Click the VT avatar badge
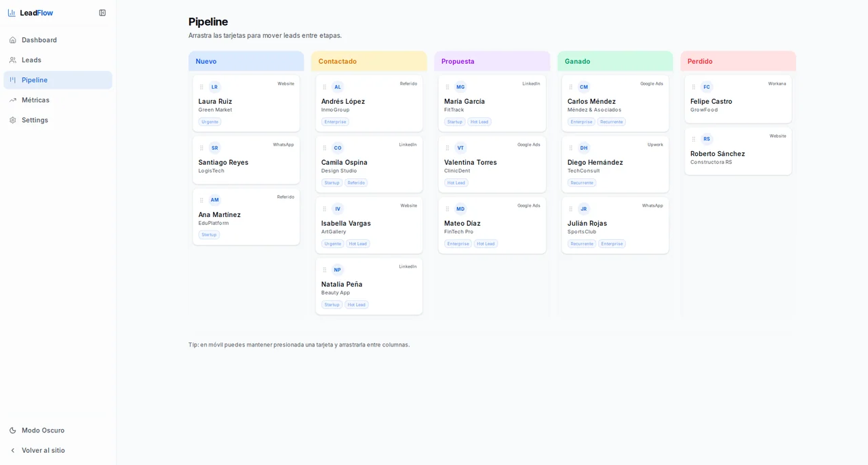 (x=460, y=148)
